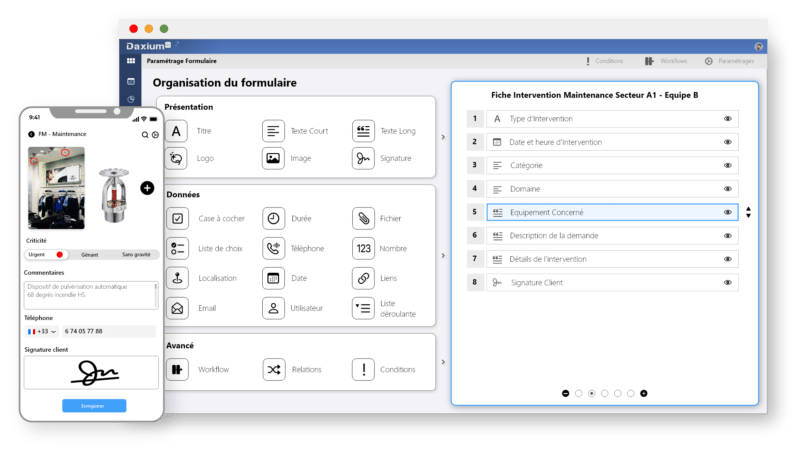Toggle visibility of Type d'Intervention
Image resolution: width=800 pixels, height=455 pixels.
coord(728,119)
